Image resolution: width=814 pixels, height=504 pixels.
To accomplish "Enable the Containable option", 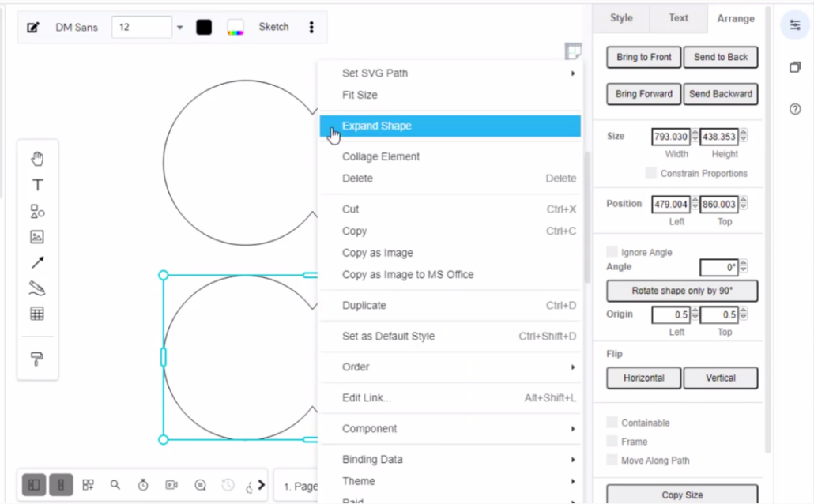I will pyautogui.click(x=612, y=422).
